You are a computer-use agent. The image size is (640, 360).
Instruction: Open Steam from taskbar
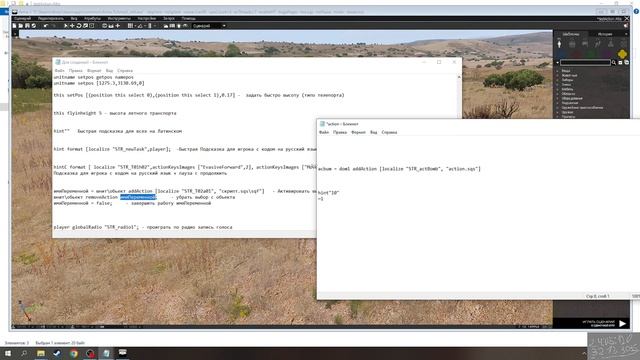[57, 353]
